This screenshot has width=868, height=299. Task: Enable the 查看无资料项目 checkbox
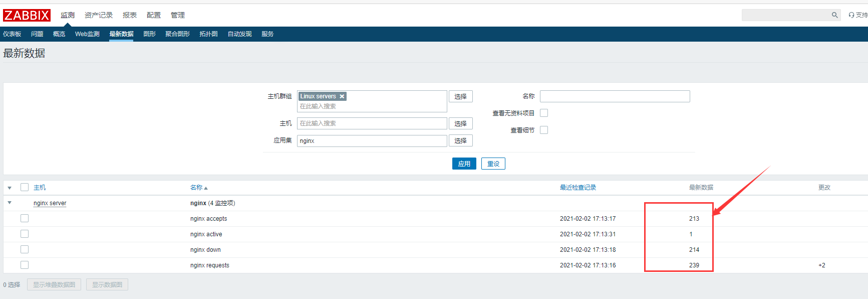tap(544, 113)
